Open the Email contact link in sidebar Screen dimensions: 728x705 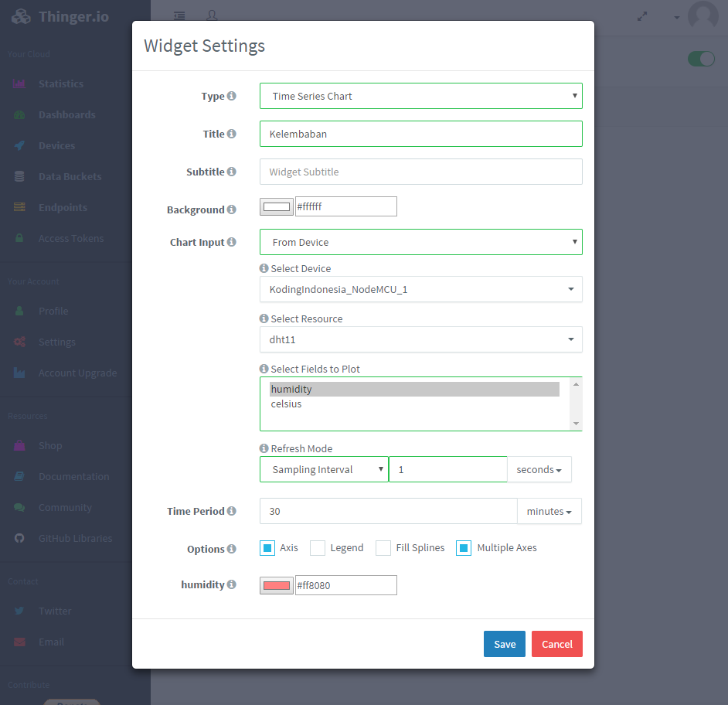[x=51, y=642]
